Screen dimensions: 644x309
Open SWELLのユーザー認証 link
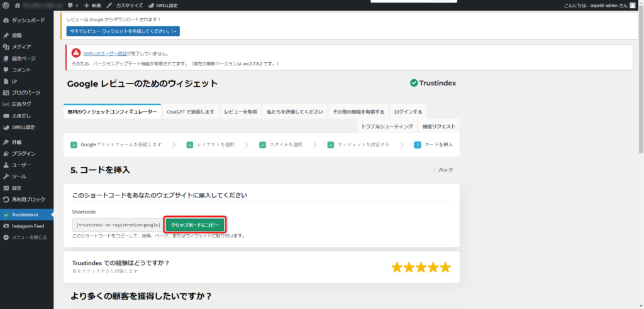click(x=105, y=54)
